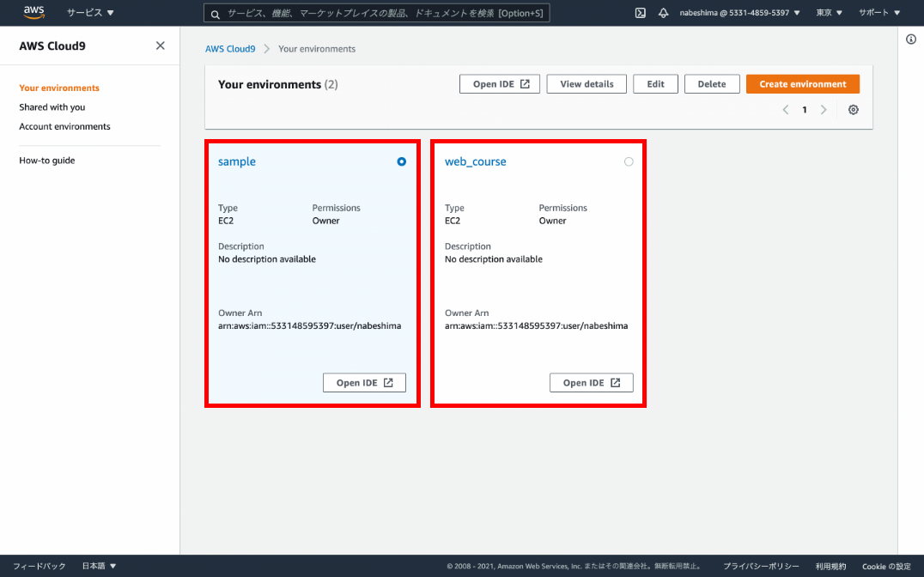Go to the AWS home logo
Screen dimensions: 924x577
[x=33, y=12]
